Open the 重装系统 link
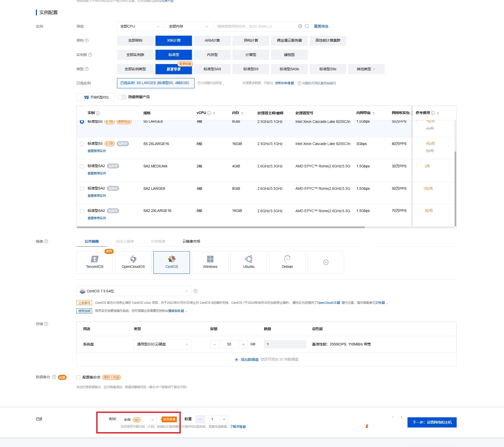Screen dimensions: 504x447 [x=176, y=311]
